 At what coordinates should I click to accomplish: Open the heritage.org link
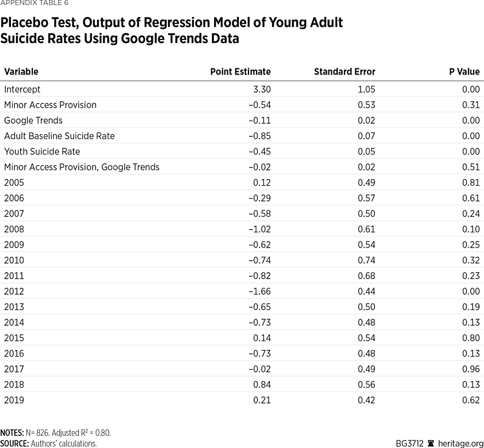(x=460, y=443)
